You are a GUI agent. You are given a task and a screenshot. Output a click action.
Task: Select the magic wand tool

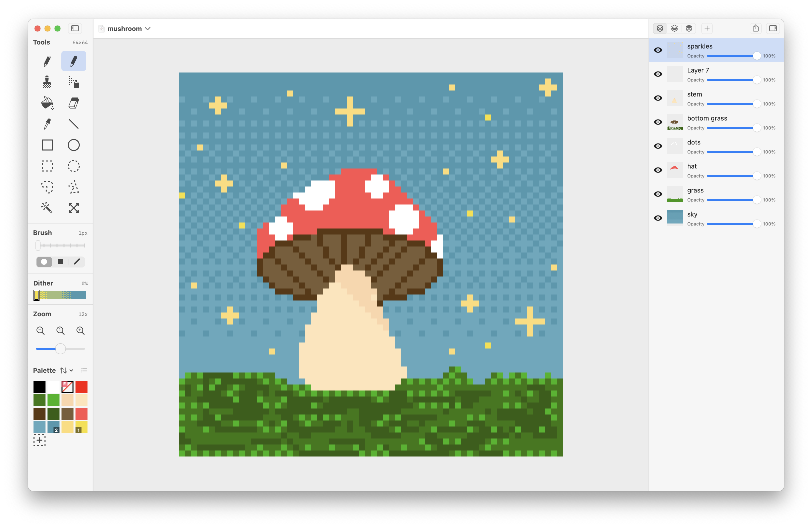(x=47, y=208)
